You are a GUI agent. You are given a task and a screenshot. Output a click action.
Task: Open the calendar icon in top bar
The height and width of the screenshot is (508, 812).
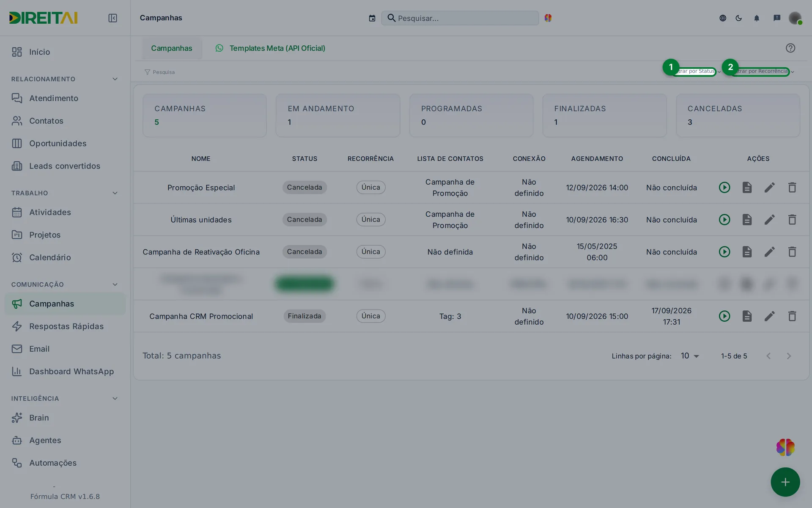click(x=372, y=18)
